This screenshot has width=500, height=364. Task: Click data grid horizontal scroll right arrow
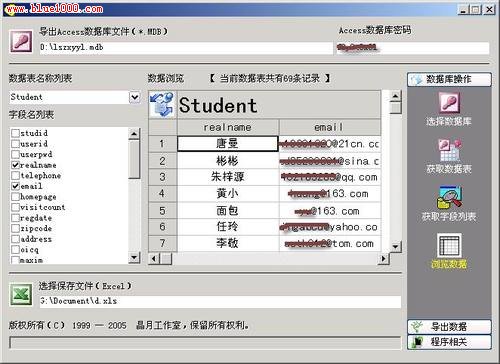(383, 258)
